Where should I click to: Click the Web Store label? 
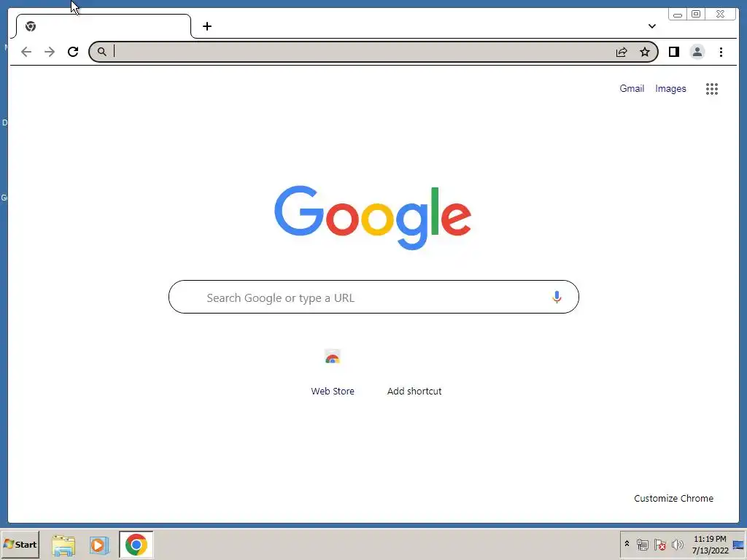[333, 392]
